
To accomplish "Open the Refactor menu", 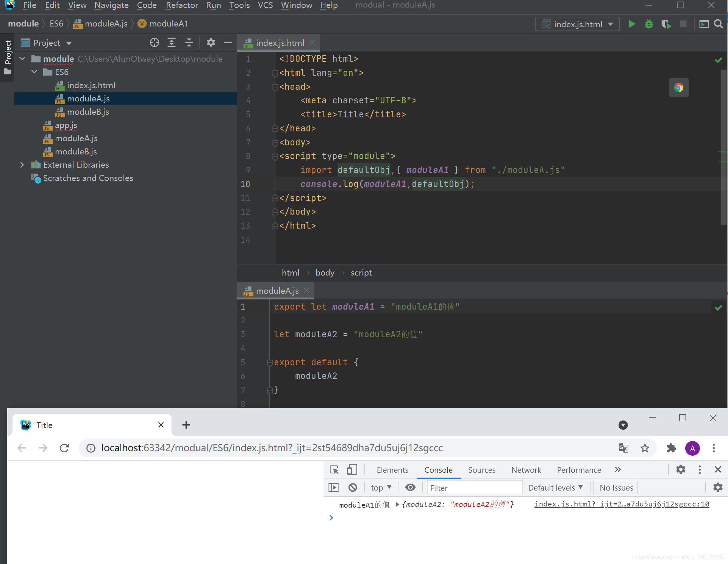I will (x=182, y=5).
